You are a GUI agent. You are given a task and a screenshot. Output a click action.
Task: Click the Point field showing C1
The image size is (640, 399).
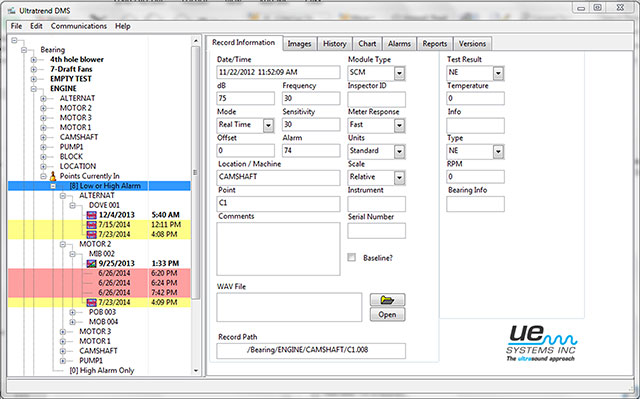[278, 203]
